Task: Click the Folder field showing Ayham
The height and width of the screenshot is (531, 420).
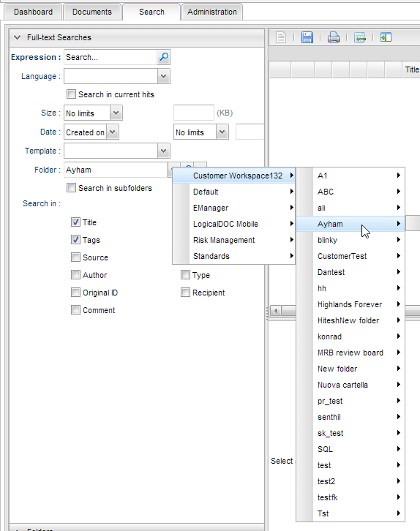Action: click(116, 170)
